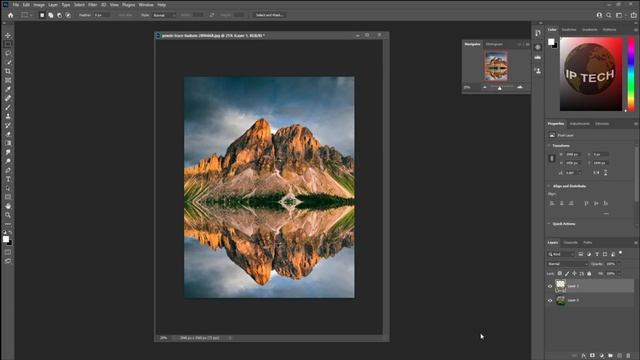The width and height of the screenshot is (640, 360).
Task: Select the Hand tool
Action: point(8,206)
